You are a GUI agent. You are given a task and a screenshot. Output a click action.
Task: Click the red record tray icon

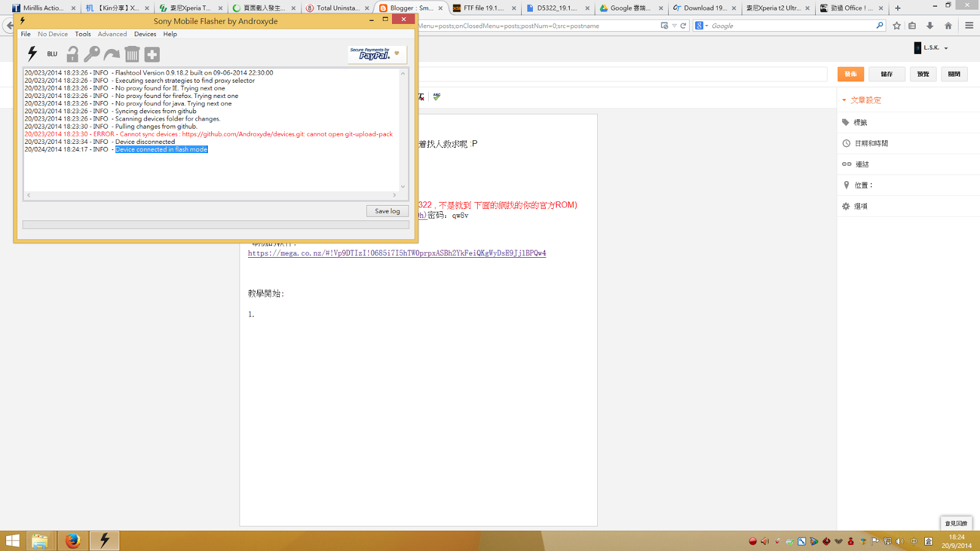(753, 541)
